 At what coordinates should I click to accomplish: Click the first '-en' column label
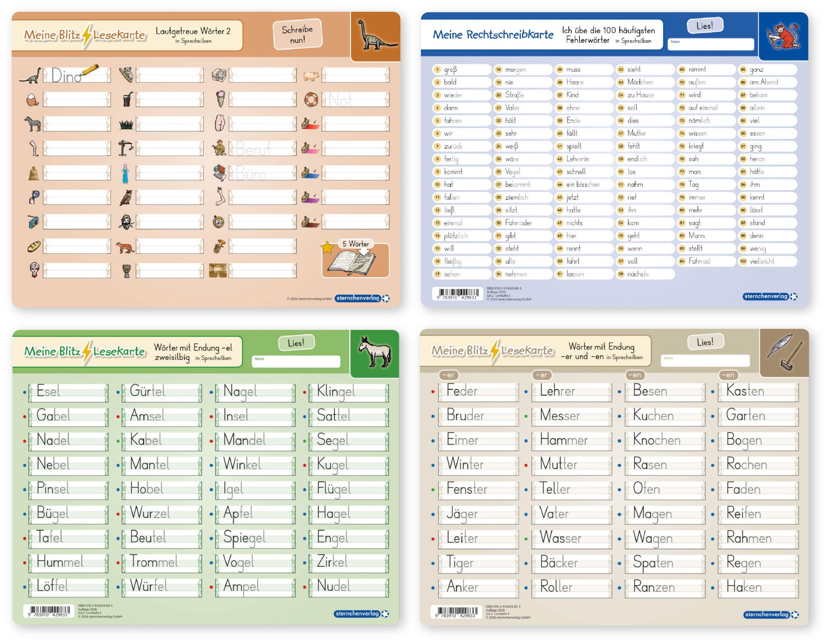[636, 375]
